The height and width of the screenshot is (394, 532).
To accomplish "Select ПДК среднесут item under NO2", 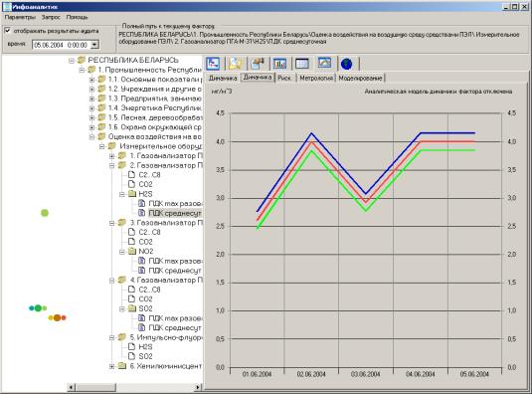I will pyautogui.click(x=175, y=271).
